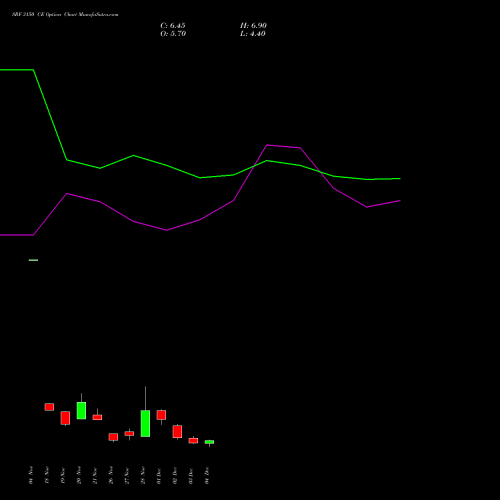The height and width of the screenshot is (500, 500).
Task: Click the red candle on 03 Dec
Action: (x=193, y=440)
